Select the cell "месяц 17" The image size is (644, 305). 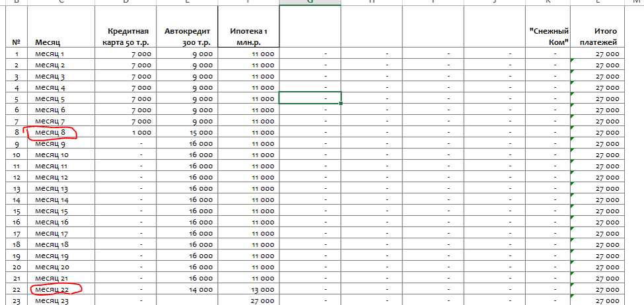(61, 233)
